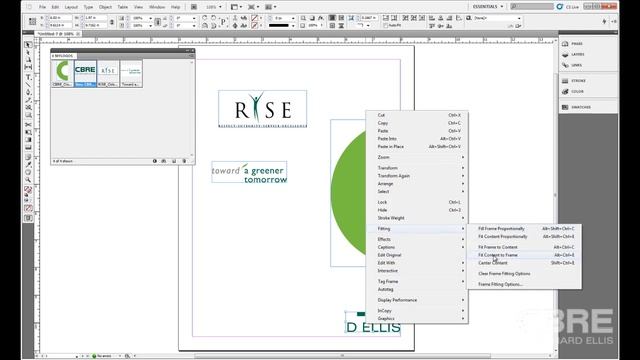Screen dimensions: 640x360
Task: Enable the Auto-Fit checkbox
Action: pos(386,25)
